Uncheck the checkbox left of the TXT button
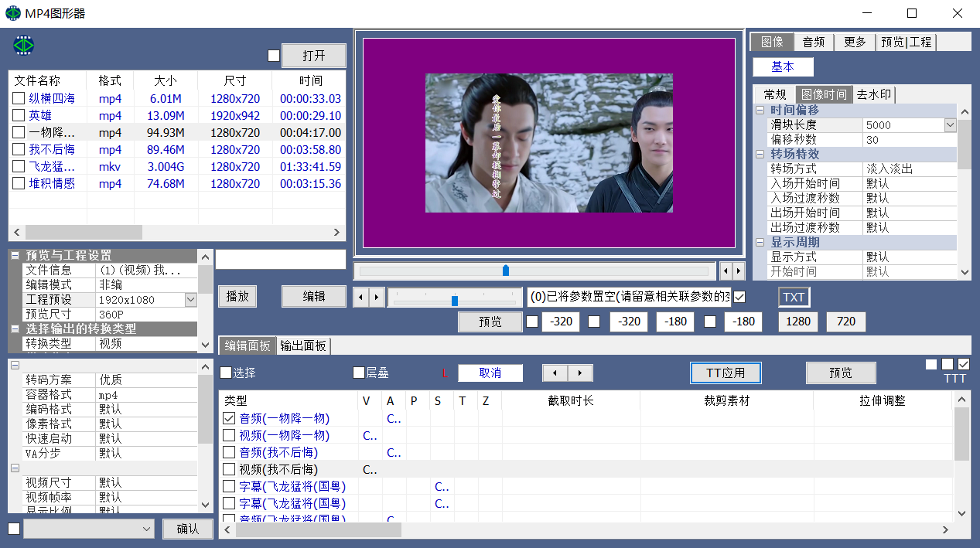 tap(739, 297)
